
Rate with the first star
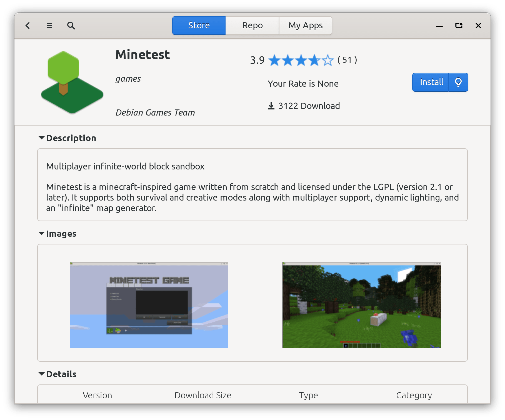click(x=275, y=60)
